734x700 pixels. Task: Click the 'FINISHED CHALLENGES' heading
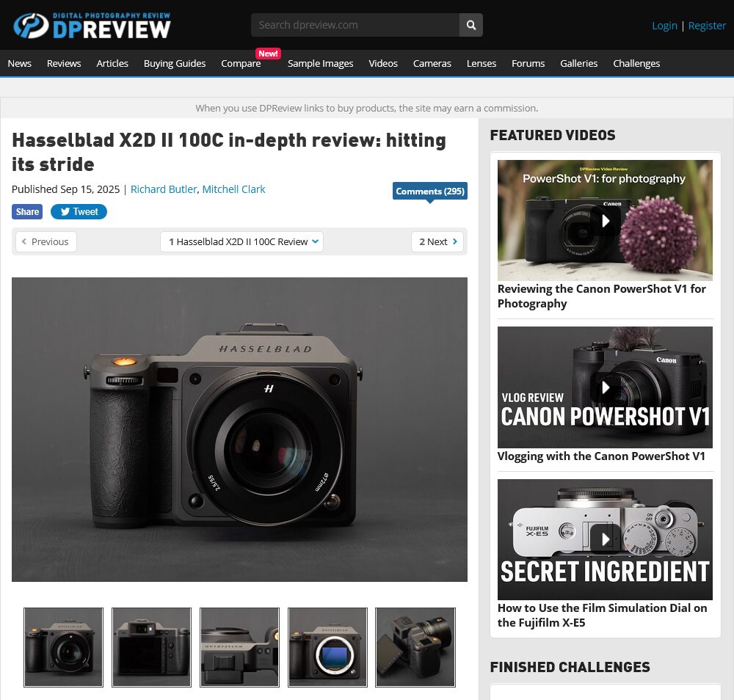pos(570,667)
